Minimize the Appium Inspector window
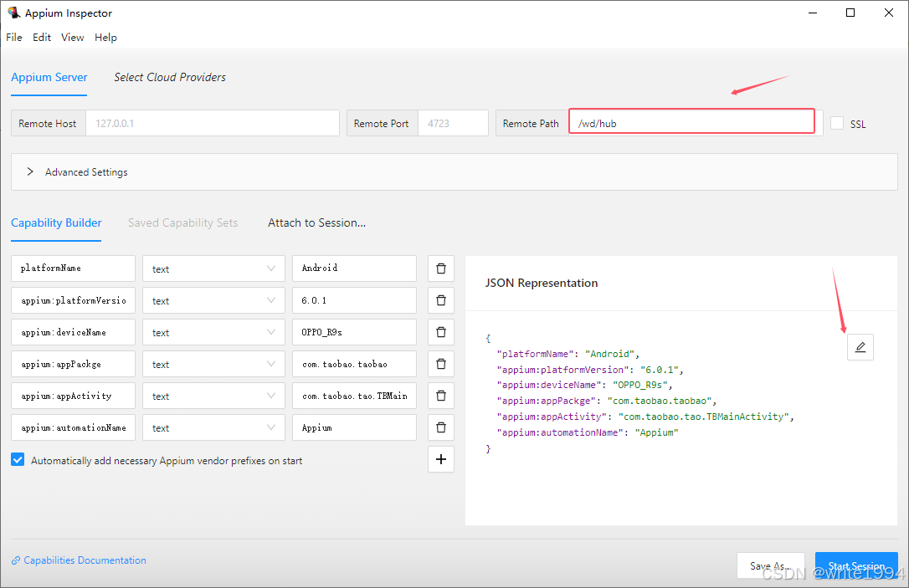The image size is (909, 588). [813, 13]
